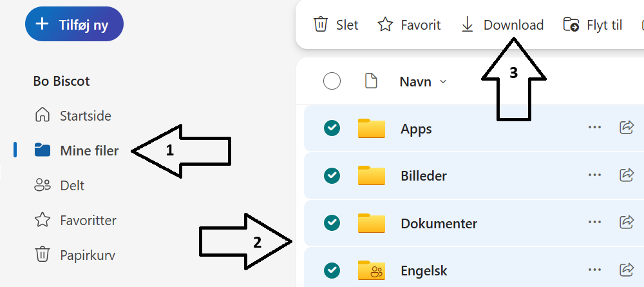Uncheck the Apps folder selection
The height and width of the screenshot is (287, 644).
332,128
